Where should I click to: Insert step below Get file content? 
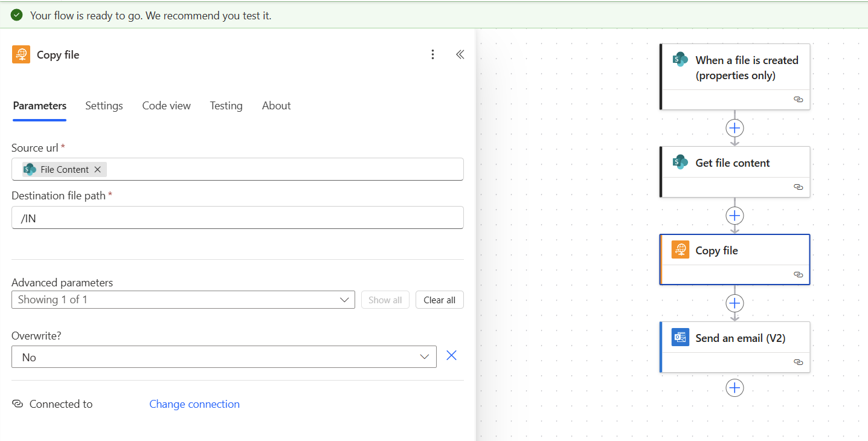[x=735, y=216]
